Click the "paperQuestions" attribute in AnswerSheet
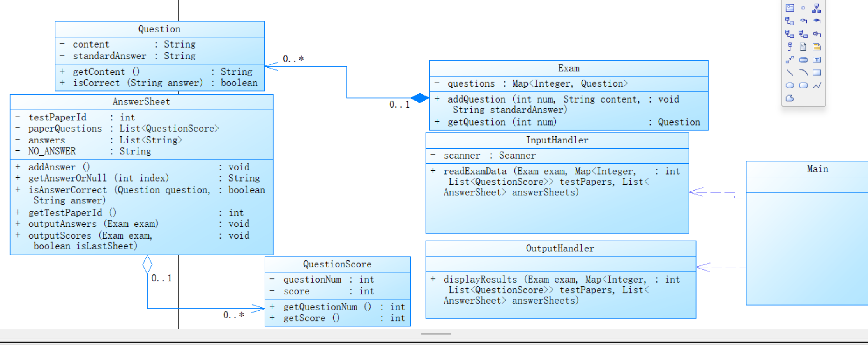Image resolution: width=868 pixels, height=345 pixels. point(117,129)
